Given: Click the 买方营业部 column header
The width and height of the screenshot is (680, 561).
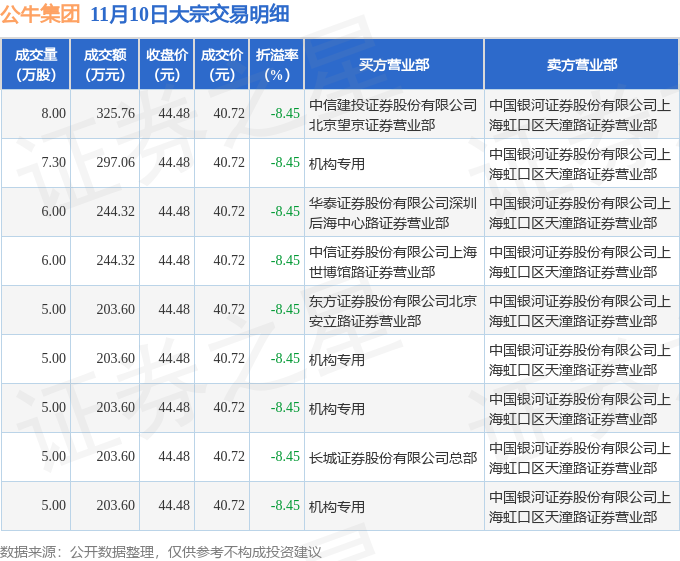Looking at the screenshot, I should (394, 65).
